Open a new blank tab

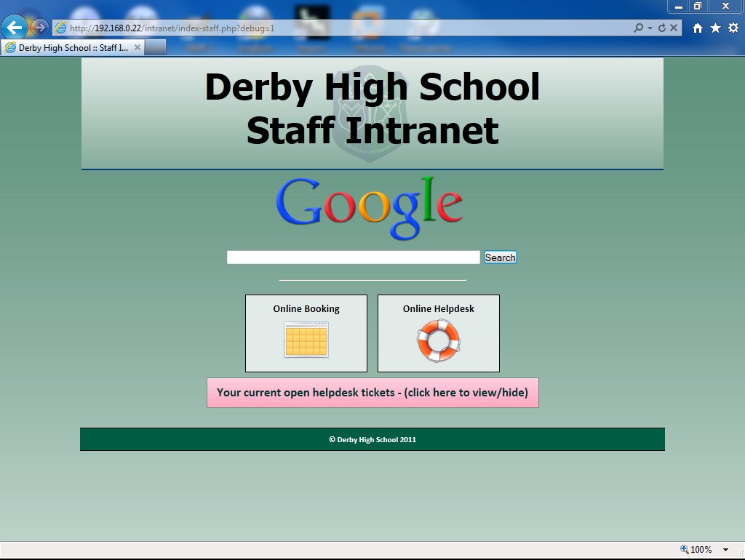click(x=156, y=47)
